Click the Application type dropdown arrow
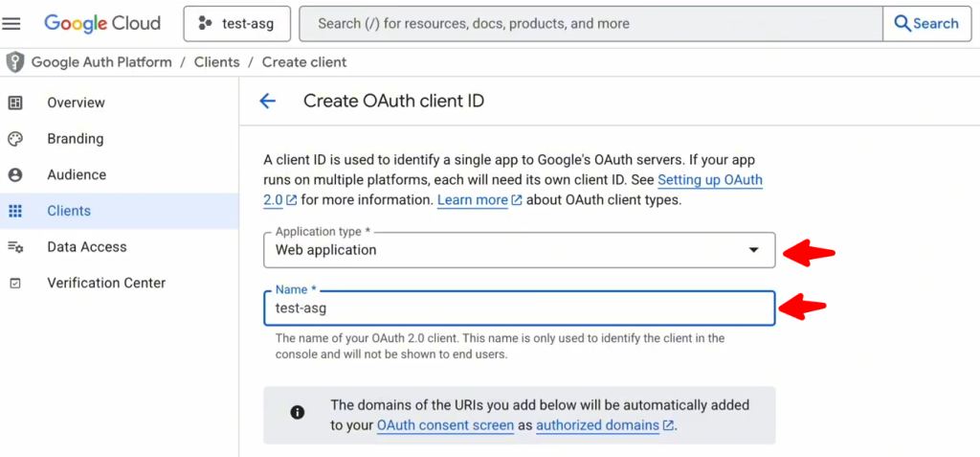The height and width of the screenshot is (457, 980). pos(754,250)
